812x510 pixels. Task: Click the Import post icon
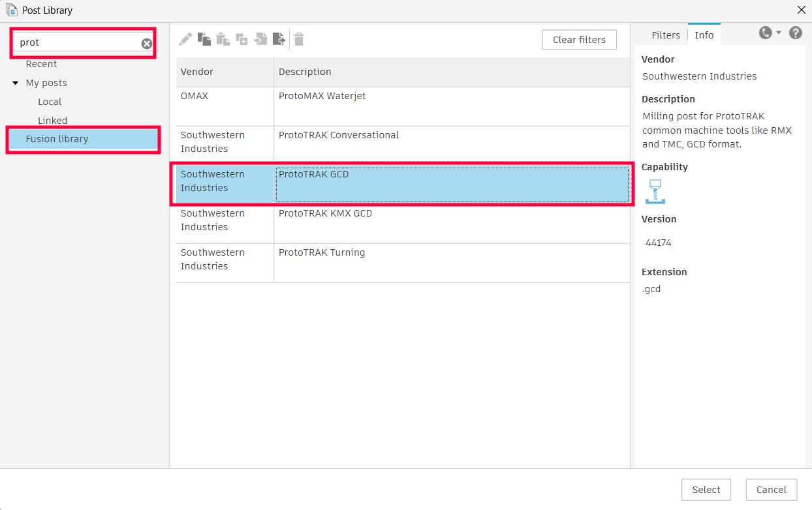point(260,39)
